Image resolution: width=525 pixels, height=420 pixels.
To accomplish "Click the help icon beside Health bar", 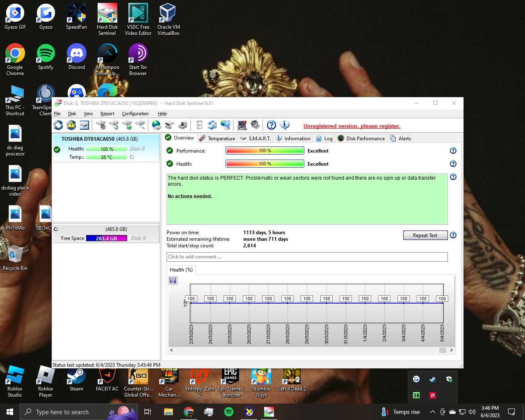I will pyautogui.click(x=453, y=164).
